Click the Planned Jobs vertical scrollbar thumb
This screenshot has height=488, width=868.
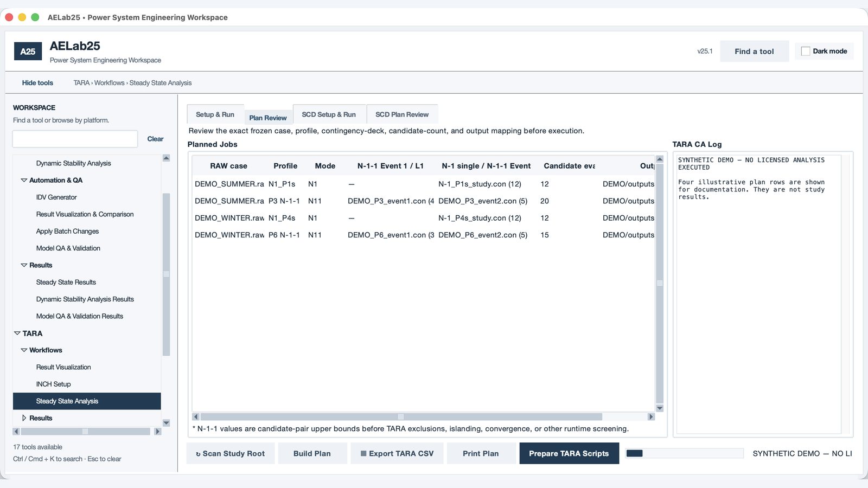pyautogui.click(x=660, y=283)
